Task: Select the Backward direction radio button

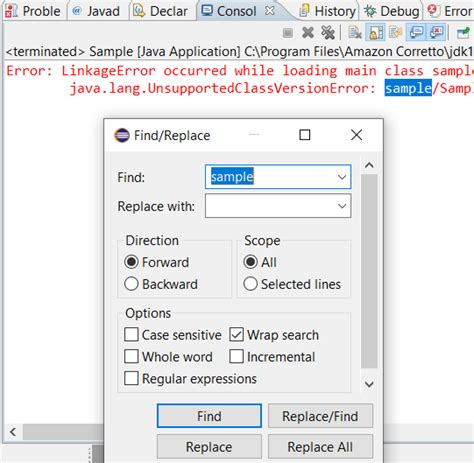Action: (131, 284)
